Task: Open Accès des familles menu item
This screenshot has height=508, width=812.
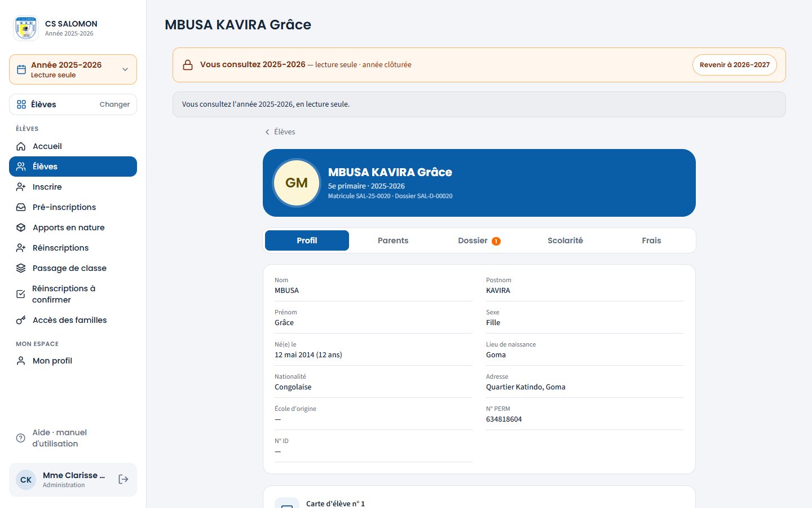Action: click(x=73, y=320)
